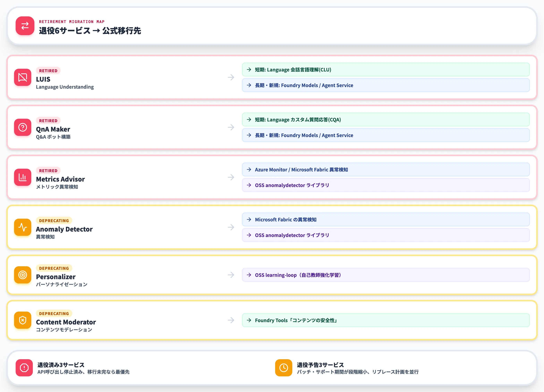Click the LUIS crossed-out chat icon
The height and width of the screenshot is (392, 544).
click(22, 77)
